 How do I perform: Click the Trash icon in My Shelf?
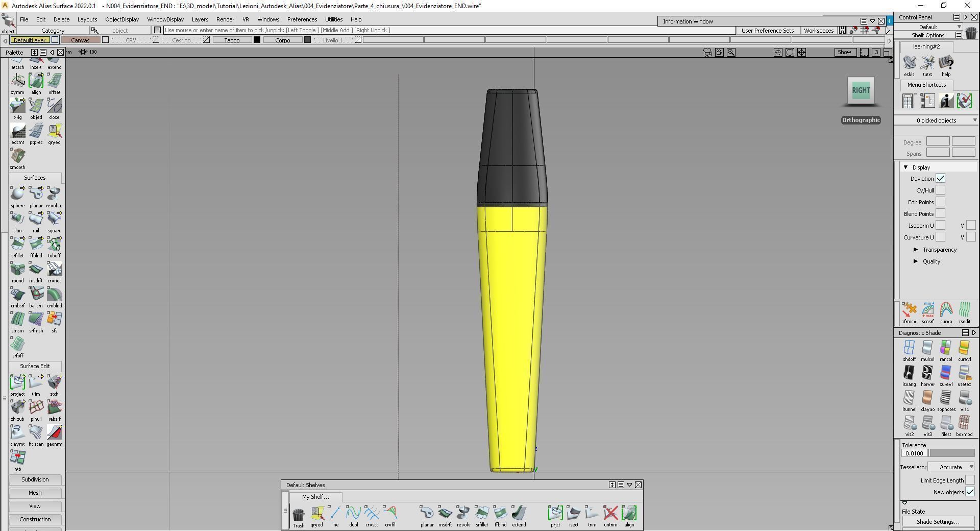(x=298, y=514)
